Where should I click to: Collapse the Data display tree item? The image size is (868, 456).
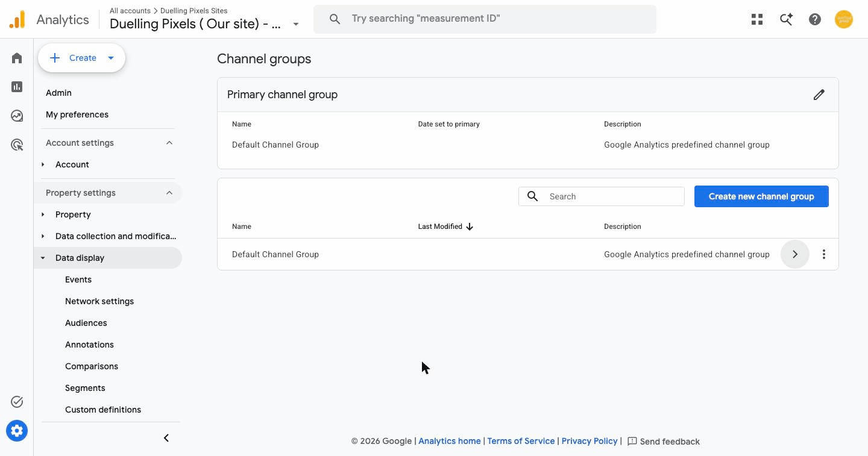click(43, 258)
